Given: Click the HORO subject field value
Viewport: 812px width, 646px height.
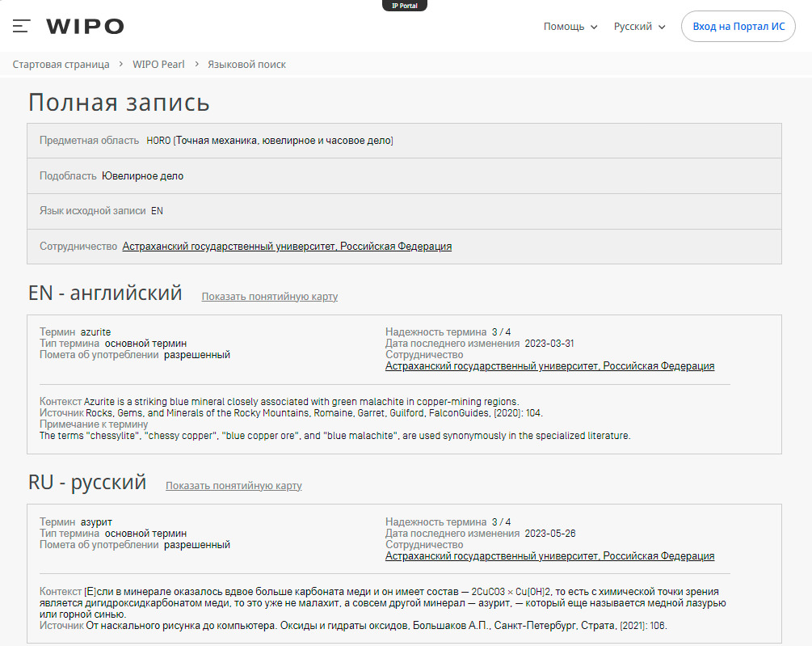Looking at the screenshot, I should [270, 141].
